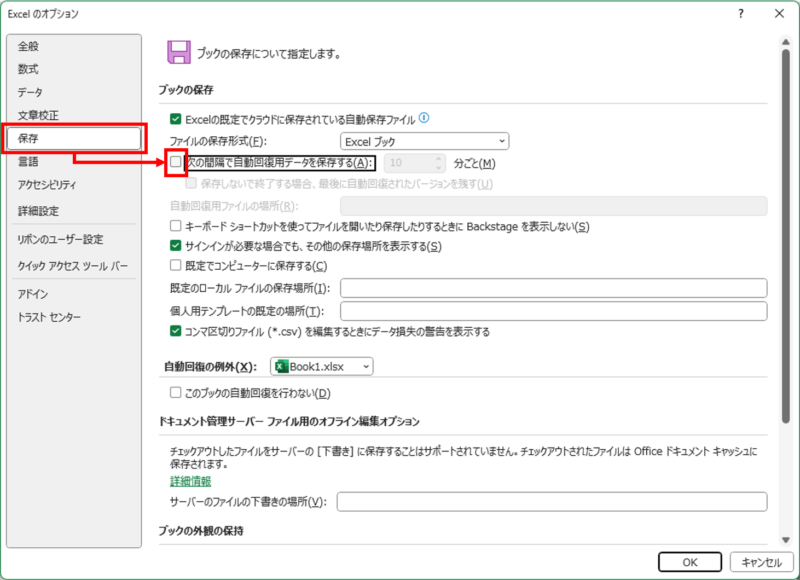The image size is (800, 580).
Task: Click the scroll up arrow of the options pane
Action: coord(786,42)
